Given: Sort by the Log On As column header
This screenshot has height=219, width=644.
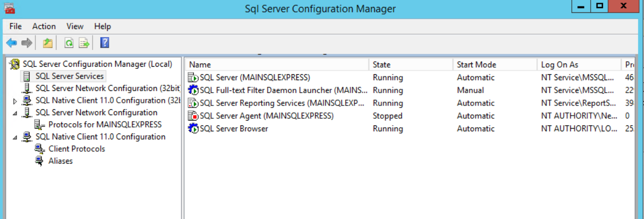Looking at the screenshot, I should coord(579,65).
